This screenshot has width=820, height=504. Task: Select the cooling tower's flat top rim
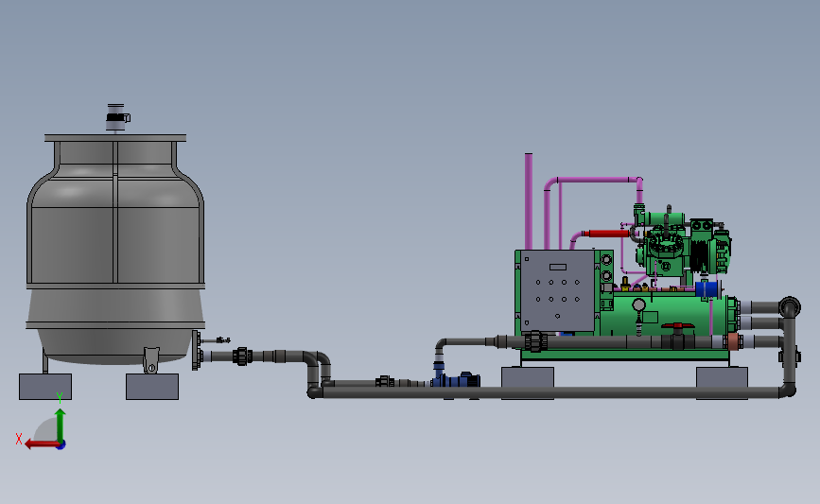pyautogui.click(x=115, y=138)
